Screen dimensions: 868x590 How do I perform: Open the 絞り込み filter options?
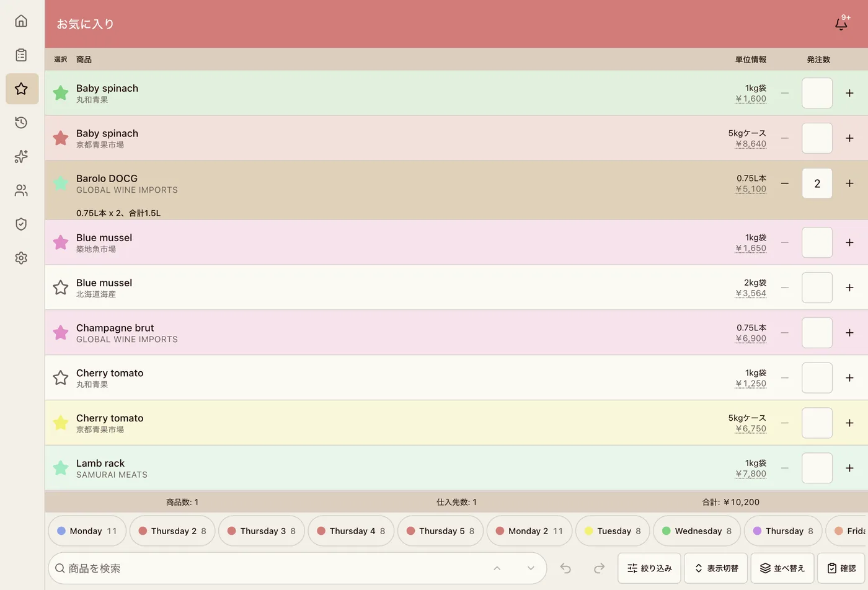(650, 568)
